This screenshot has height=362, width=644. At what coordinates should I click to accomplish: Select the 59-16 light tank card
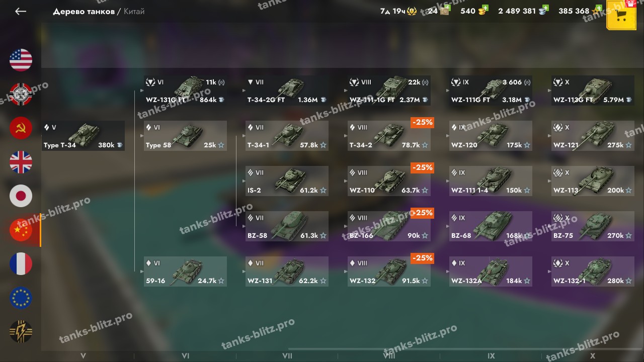[x=185, y=271]
